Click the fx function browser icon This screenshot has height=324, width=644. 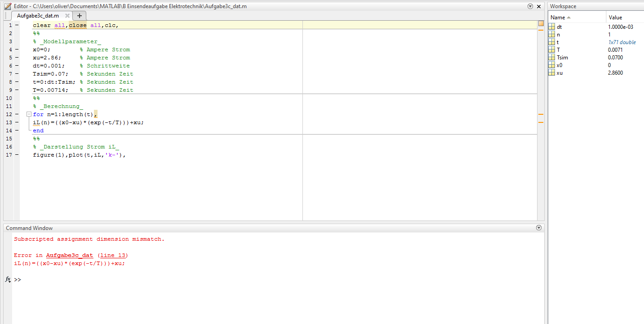point(8,279)
